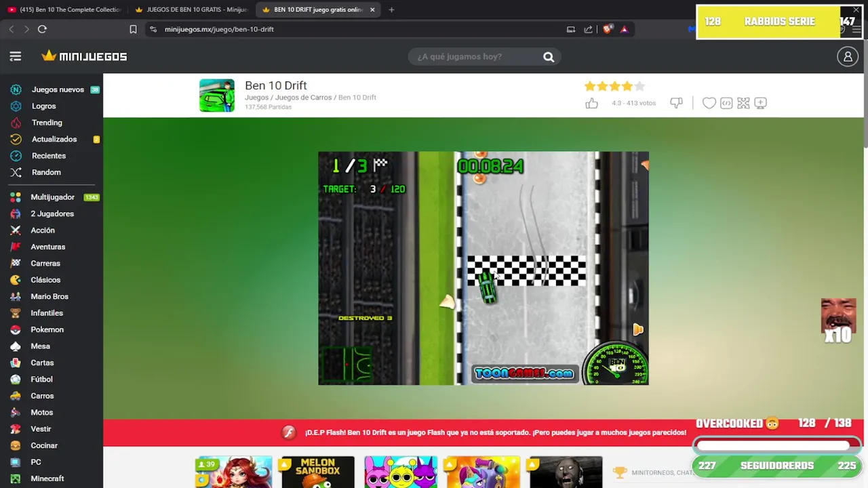Open the Pokemon category
The height and width of the screenshot is (488, 868).
47,329
